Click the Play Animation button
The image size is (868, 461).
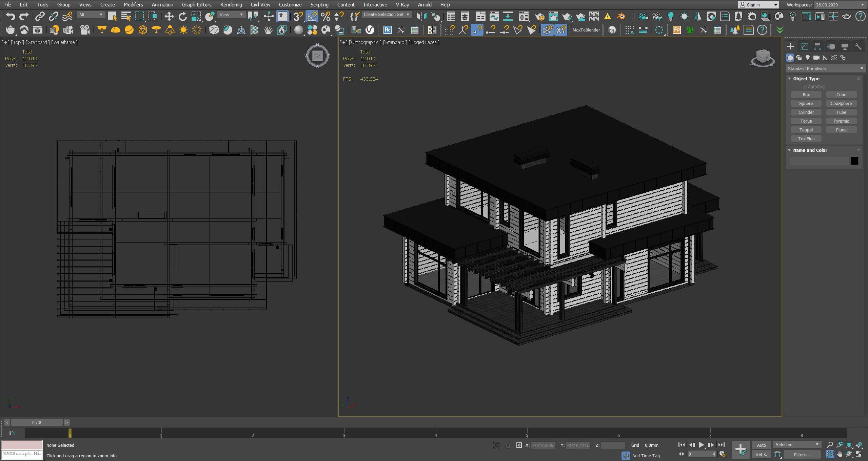pyautogui.click(x=702, y=445)
